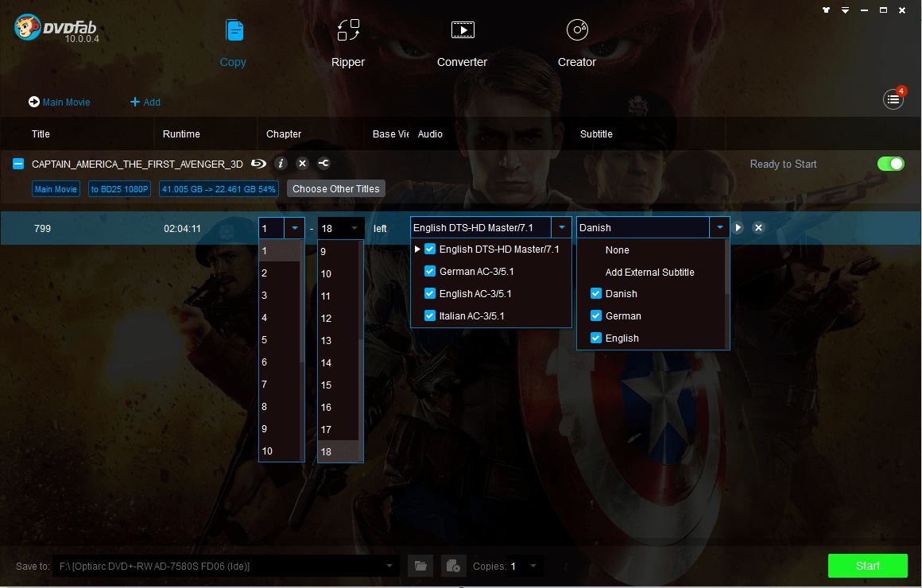Open the Save to destination dropdown
922x588 pixels.
[x=389, y=566]
